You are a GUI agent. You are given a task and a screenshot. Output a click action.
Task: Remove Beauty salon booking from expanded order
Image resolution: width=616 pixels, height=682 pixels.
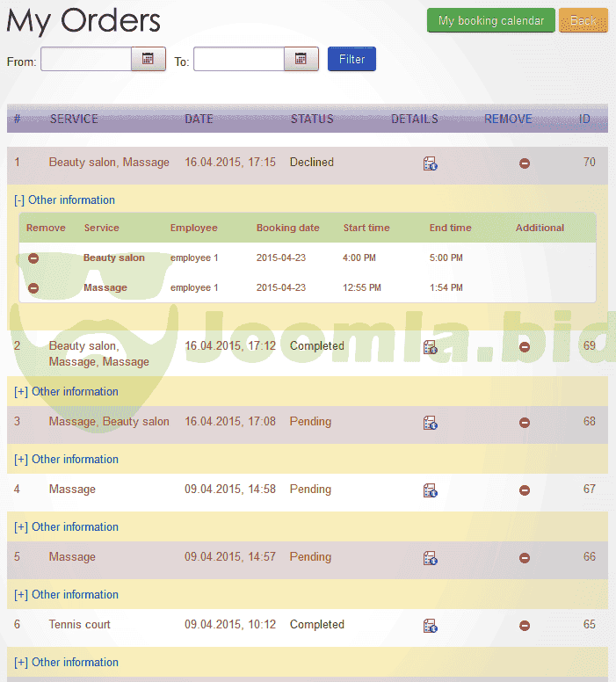coord(33,258)
